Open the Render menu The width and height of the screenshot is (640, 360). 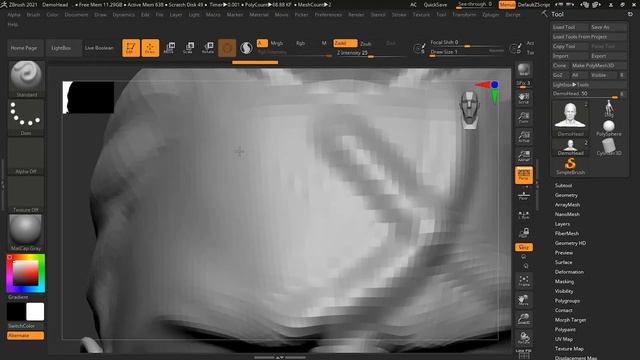coord(356,14)
